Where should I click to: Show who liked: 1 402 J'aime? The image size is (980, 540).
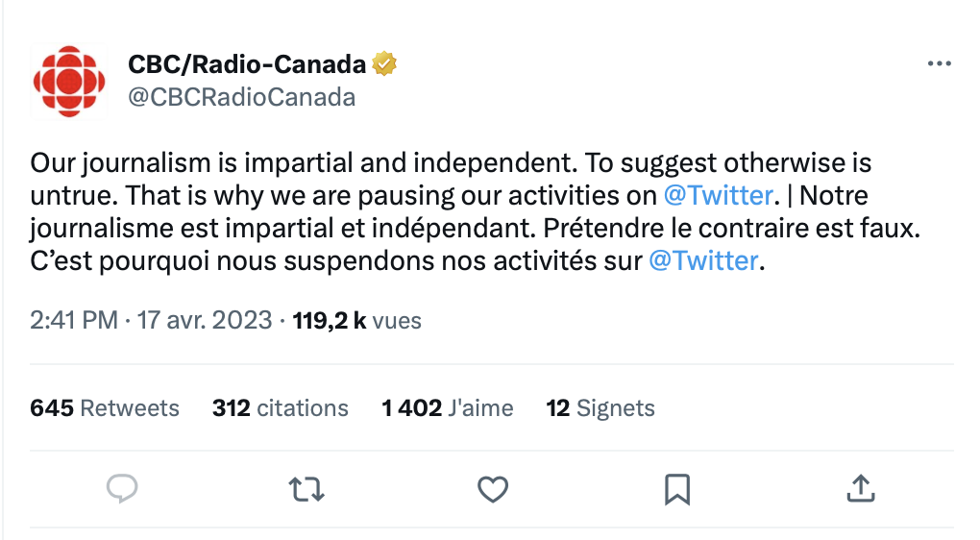point(447,407)
